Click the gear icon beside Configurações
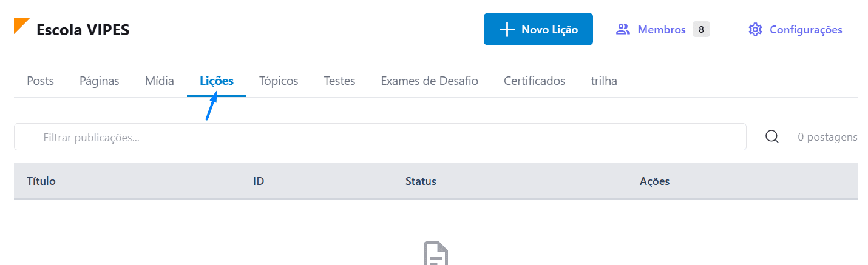Screen dimensions: 868x265 pyautogui.click(x=754, y=29)
